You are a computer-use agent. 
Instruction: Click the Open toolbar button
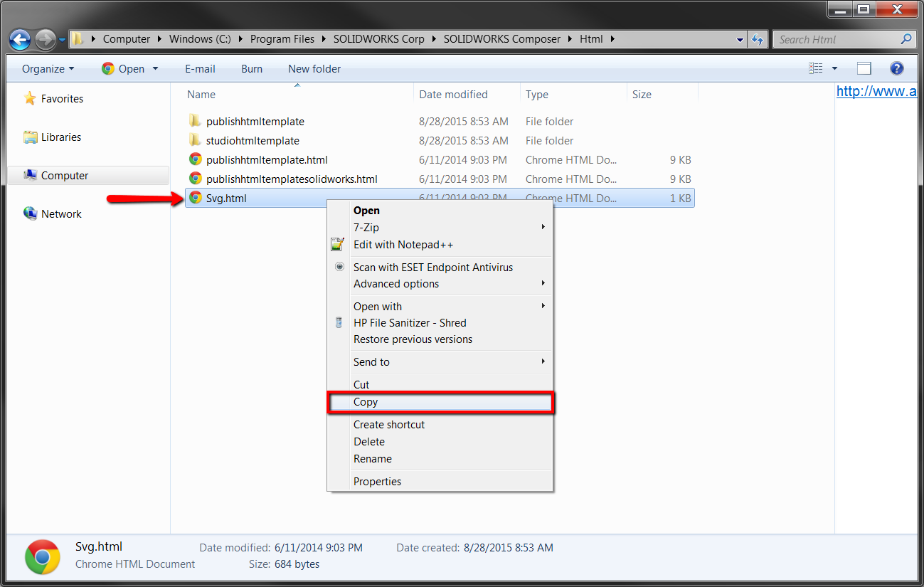pos(124,69)
